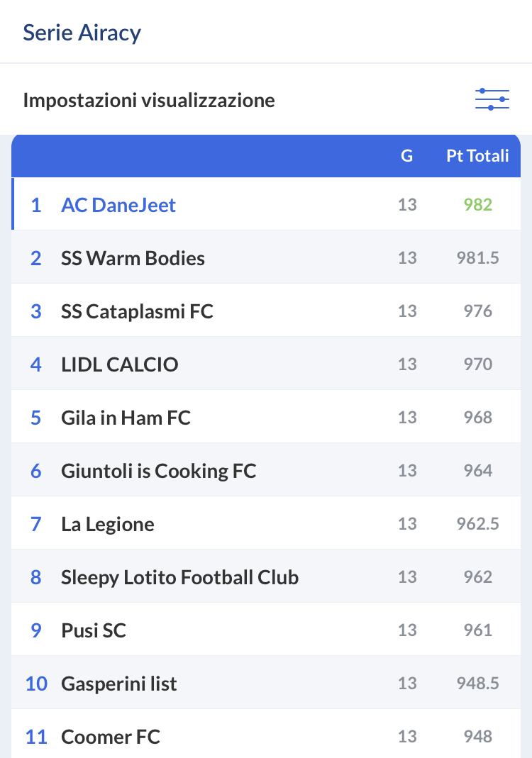Viewport: 532px width, 758px height.
Task: Click 981.5 points of Warm Bodies
Action: [x=477, y=258]
